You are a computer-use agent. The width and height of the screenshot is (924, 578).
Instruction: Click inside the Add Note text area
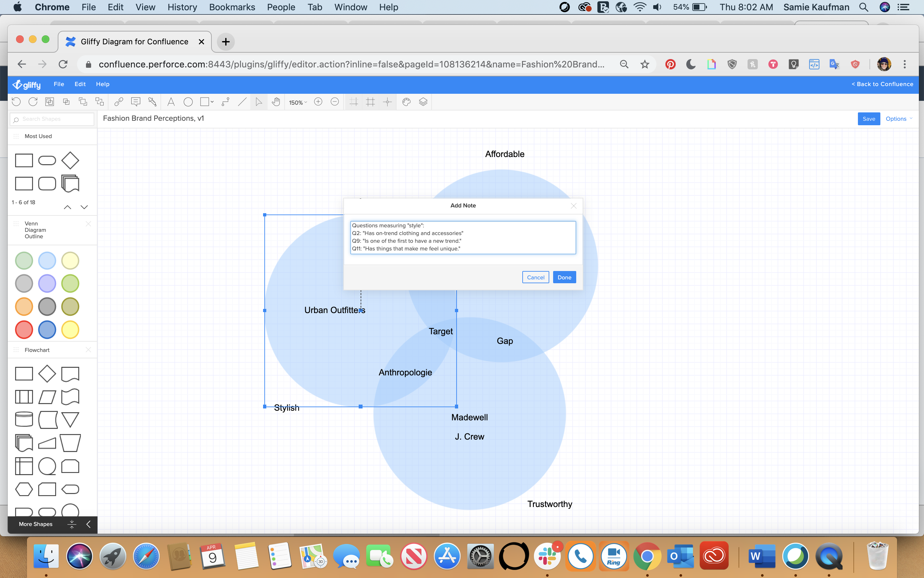[463, 237]
